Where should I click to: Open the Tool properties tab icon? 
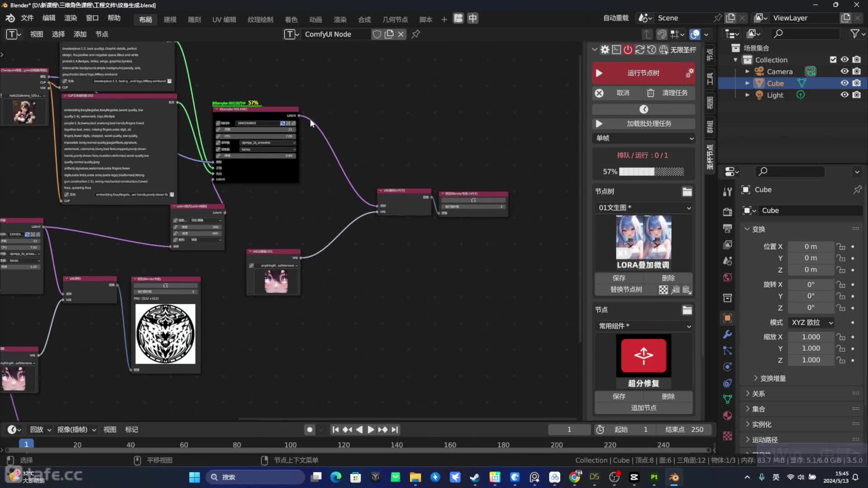coord(727,192)
